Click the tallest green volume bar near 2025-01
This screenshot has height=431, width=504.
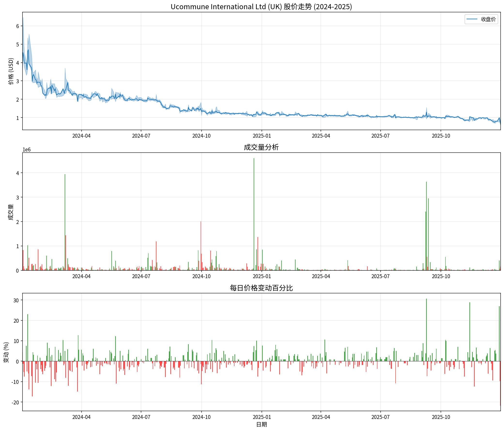(x=254, y=214)
